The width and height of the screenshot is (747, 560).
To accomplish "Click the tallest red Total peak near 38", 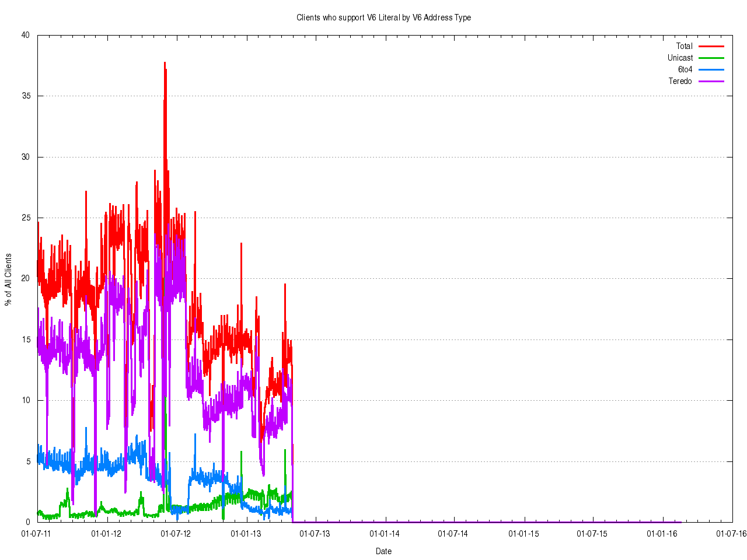I will (165, 63).
